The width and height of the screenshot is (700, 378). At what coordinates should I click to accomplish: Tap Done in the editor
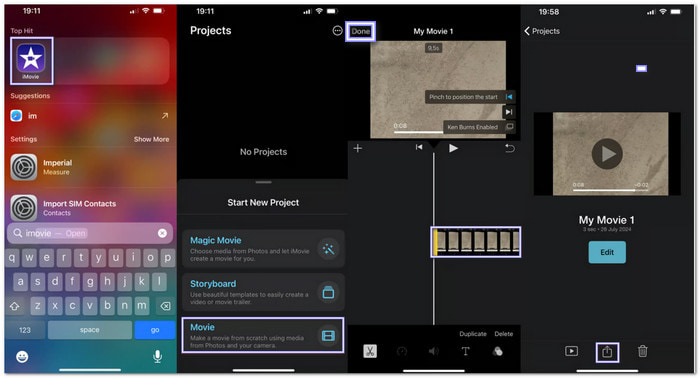[361, 31]
